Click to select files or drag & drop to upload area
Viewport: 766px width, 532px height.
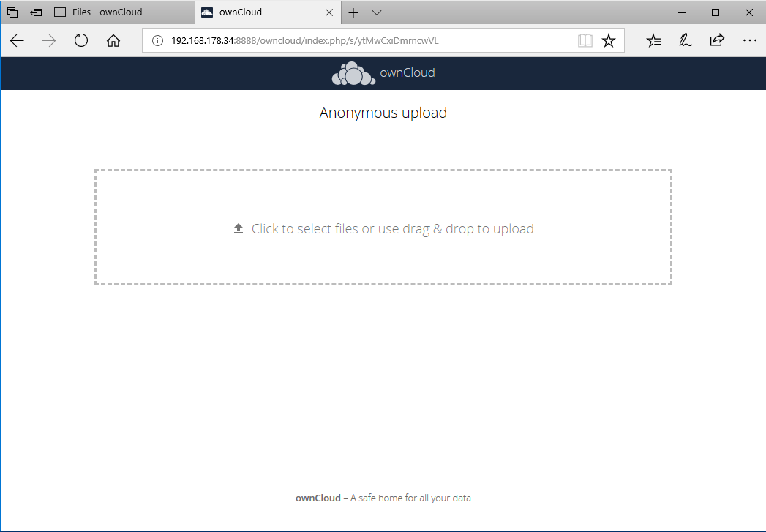(383, 227)
